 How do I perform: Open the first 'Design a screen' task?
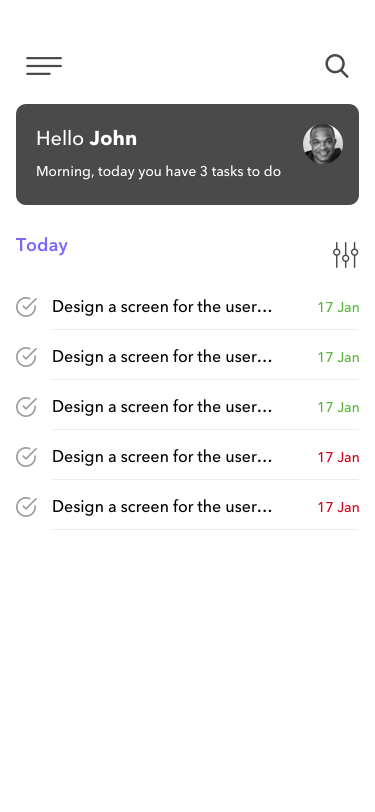(162, 307)
